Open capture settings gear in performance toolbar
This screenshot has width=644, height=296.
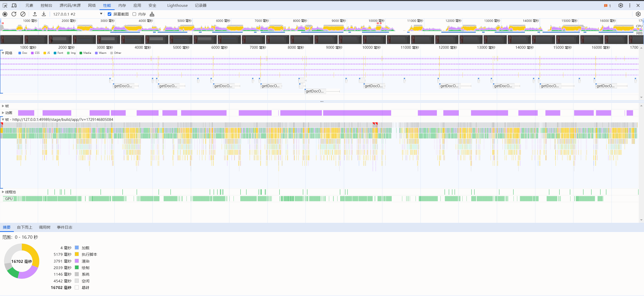(x=638, y=14)
